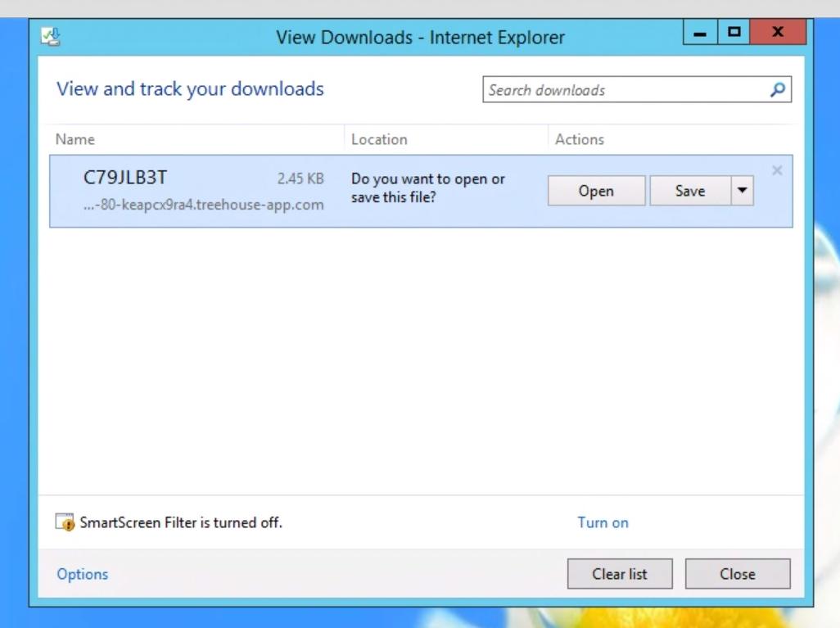Image resolution: width=840 pixels, height=628 pixels.
Task: Click the 'View and track your downloads' heading
Action: pos(190,89)
